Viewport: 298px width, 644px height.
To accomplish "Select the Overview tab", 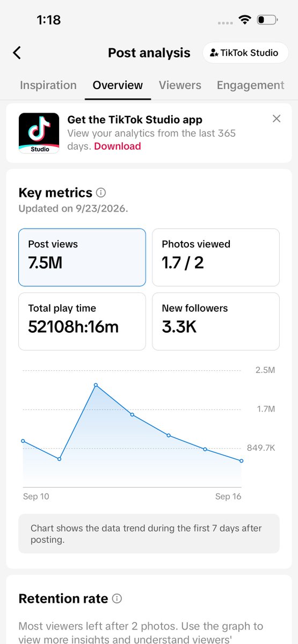I will pyautogui.click(x=118, y=85).
